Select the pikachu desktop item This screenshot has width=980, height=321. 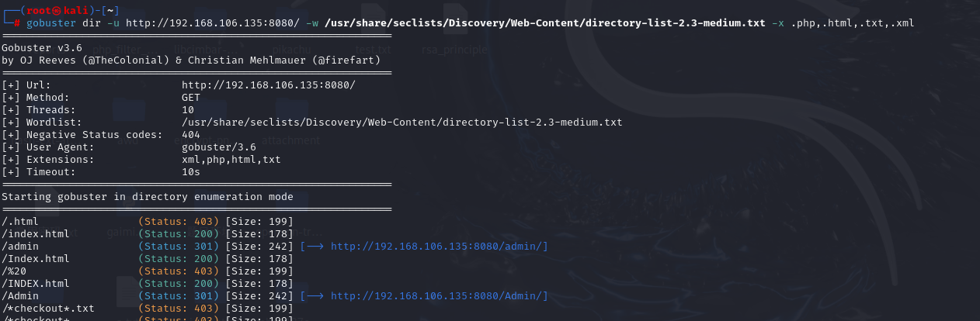pyautogui.click(x=291, y=50)
